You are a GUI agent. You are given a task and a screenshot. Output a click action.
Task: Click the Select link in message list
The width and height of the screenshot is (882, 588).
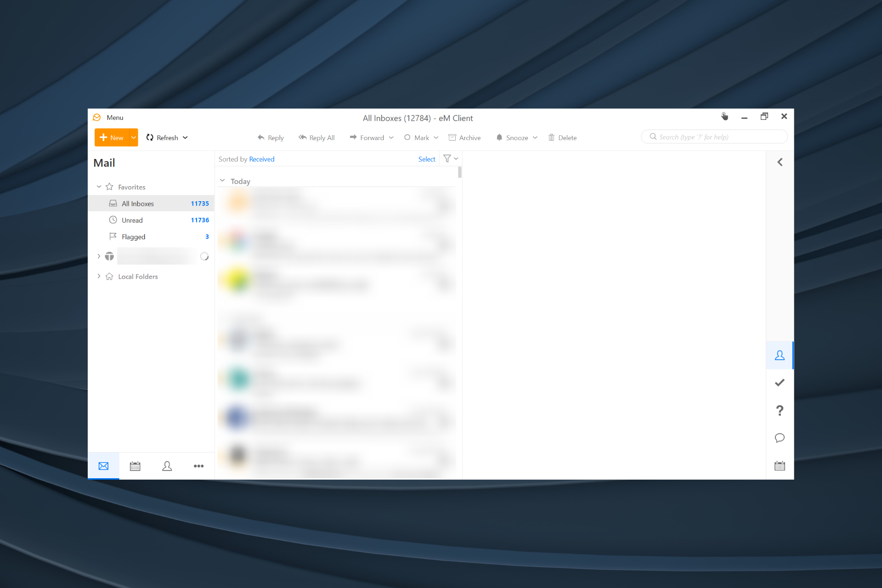(426, 159)
